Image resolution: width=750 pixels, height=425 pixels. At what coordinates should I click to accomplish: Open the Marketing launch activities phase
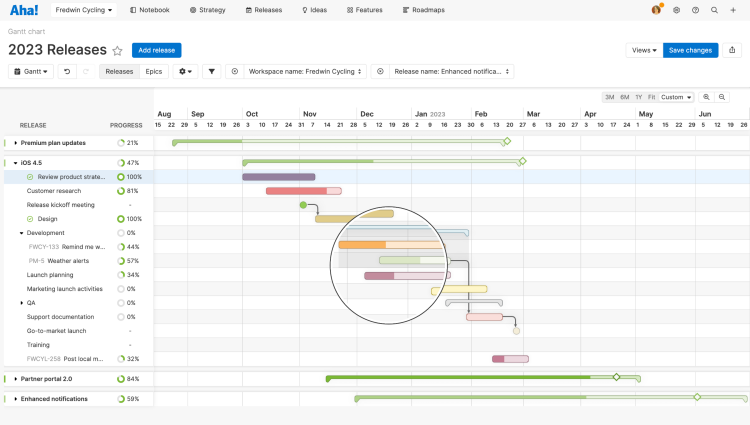pos(65,289)
